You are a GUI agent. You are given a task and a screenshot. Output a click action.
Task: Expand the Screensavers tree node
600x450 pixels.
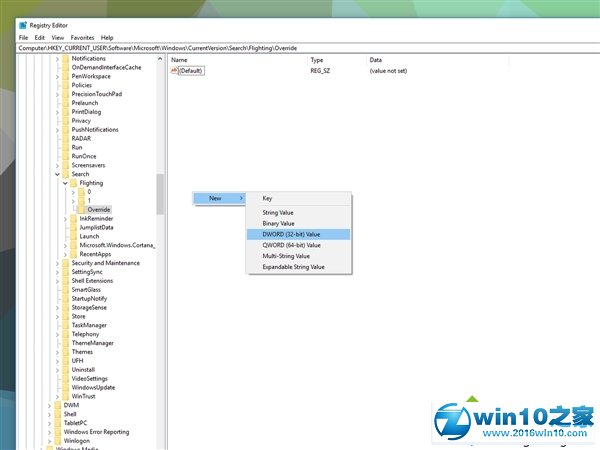(57, 165)
